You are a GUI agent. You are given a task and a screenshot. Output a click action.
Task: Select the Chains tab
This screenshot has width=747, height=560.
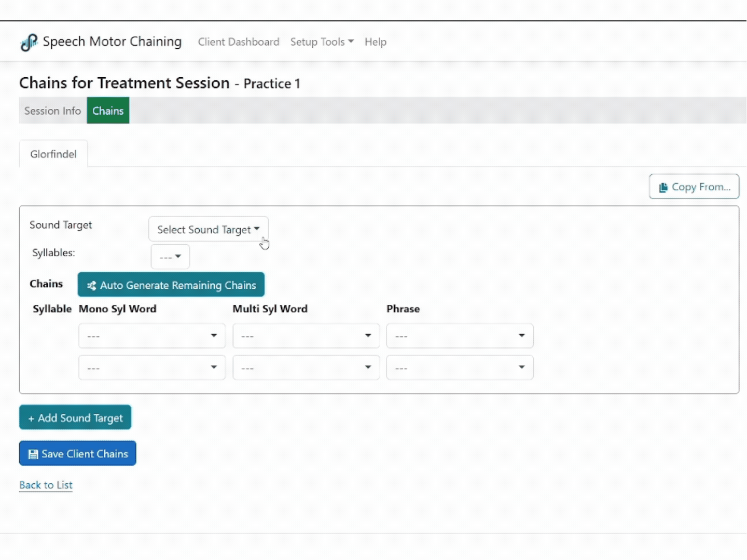108,111
